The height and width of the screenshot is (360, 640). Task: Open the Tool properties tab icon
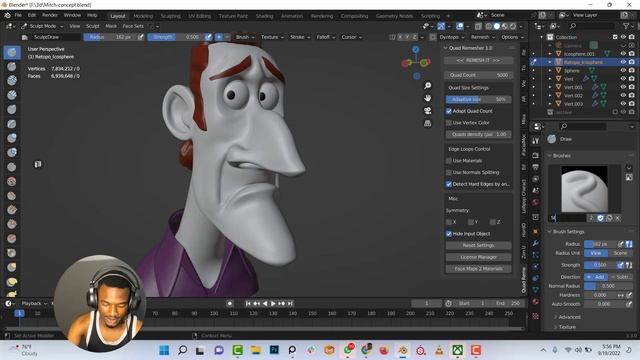(x=536, y=141)
